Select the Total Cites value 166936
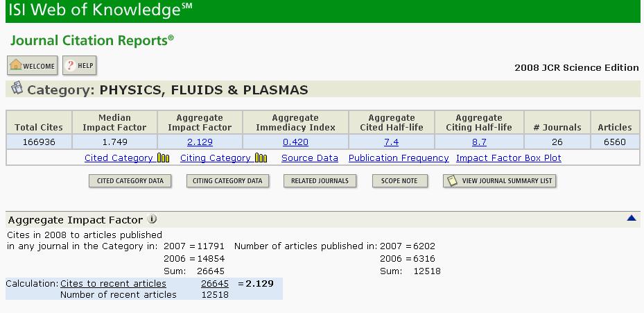Viewport: 644px width, 313px height. [x=39, y=142]
